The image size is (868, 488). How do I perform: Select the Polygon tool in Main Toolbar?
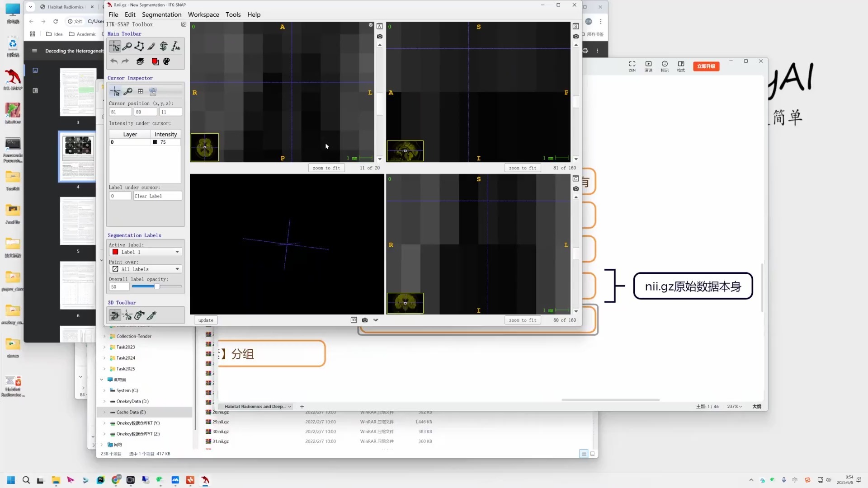tap(139, 46)
